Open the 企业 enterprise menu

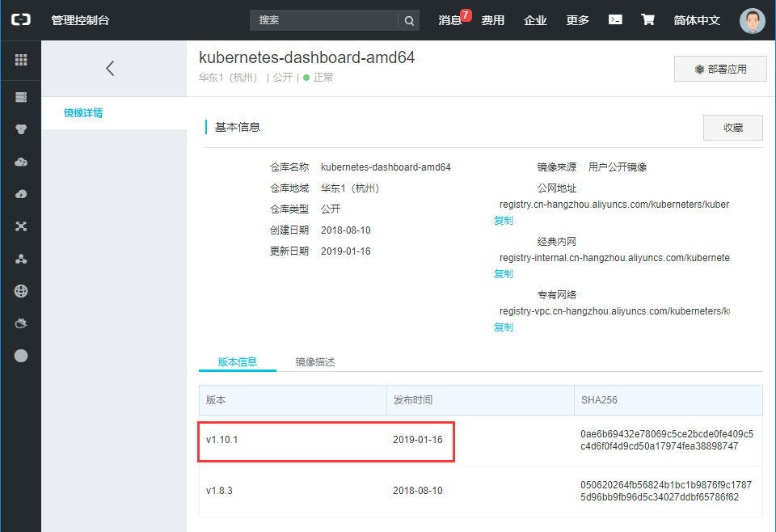click(x=535, y=20)
